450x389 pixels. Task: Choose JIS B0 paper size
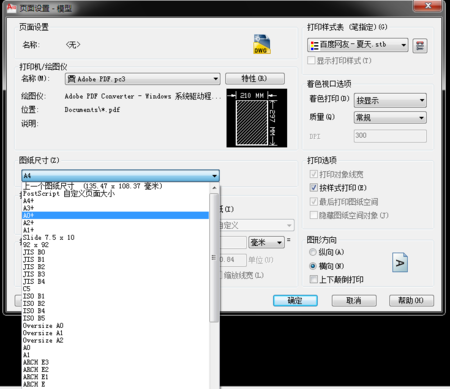pyautogui.click(x=115, y=252)
